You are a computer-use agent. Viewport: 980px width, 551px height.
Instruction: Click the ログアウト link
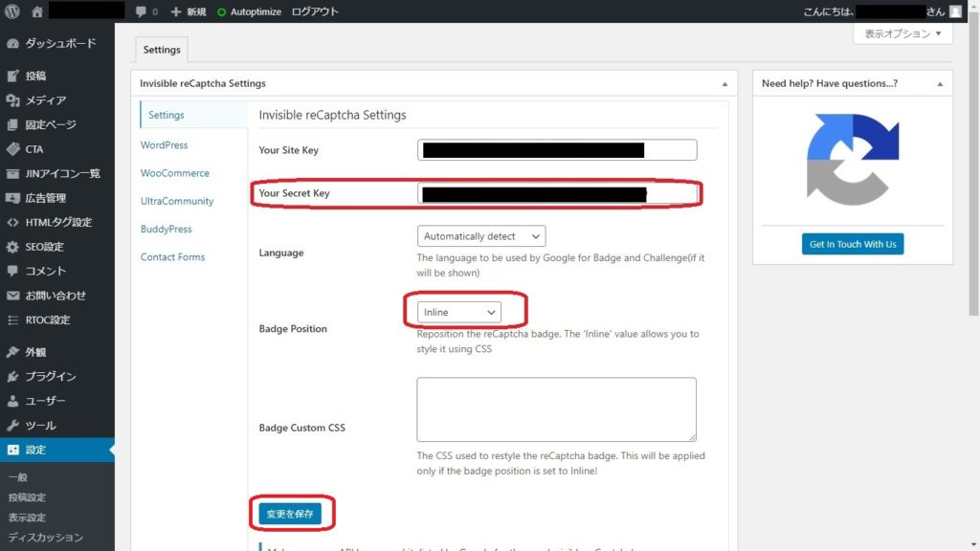pyautogui.click(x=315, y=11)
